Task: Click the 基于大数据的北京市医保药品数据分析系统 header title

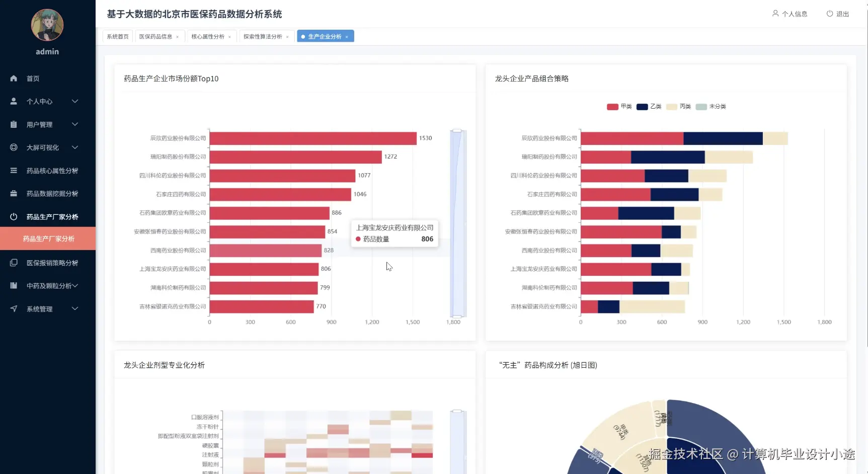Action: 194,14
